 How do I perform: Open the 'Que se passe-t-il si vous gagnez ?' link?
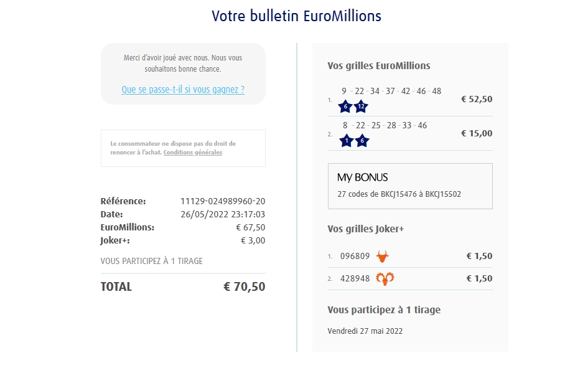click(183, 90)
